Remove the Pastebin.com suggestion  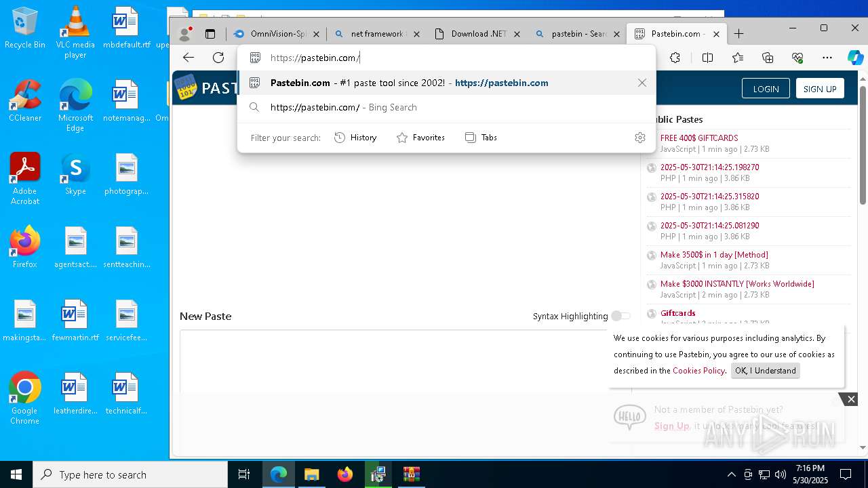point(642,83)
